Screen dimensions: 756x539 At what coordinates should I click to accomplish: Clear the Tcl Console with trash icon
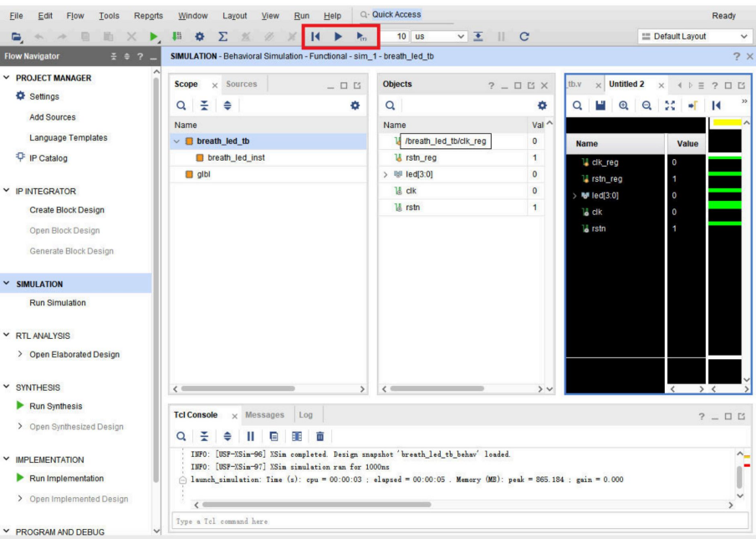coord(319,436)
